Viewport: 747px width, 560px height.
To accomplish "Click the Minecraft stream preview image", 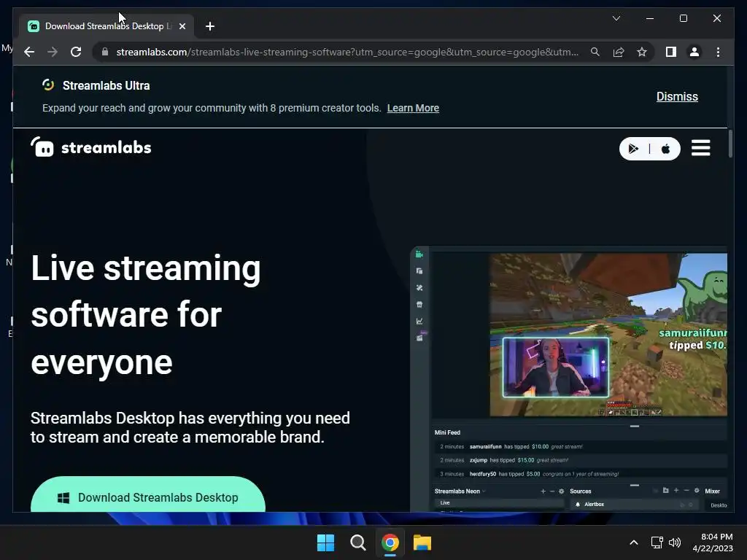I will (x=608, y=334).
